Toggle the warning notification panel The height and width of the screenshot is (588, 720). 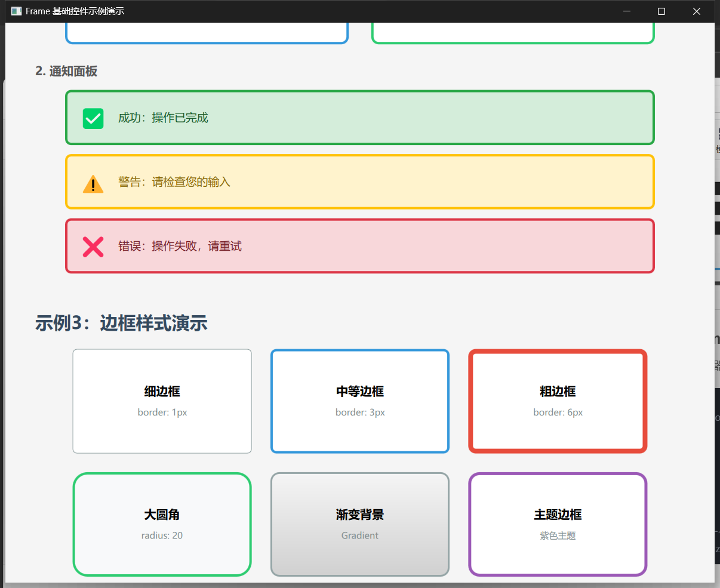tap(359, 182)
